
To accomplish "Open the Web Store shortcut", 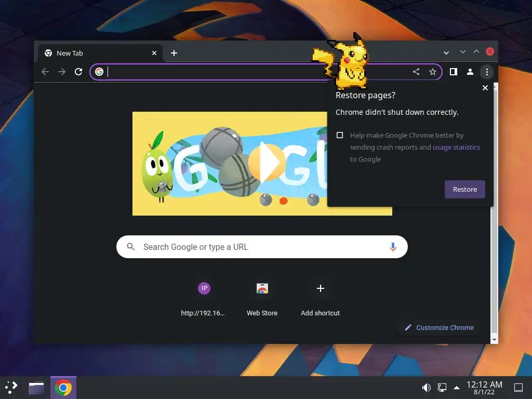I will 262,299.
